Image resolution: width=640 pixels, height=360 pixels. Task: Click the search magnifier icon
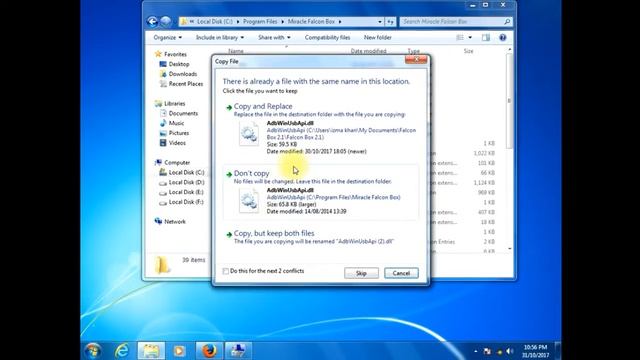pos(507,22)
